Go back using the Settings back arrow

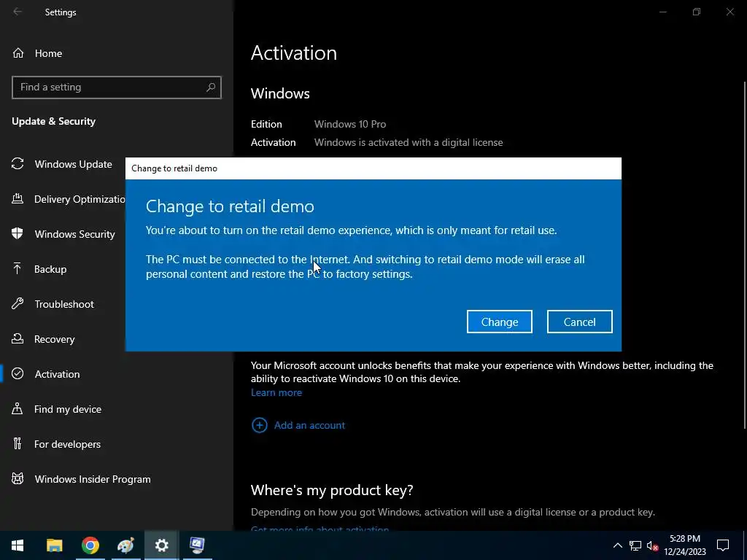[18, 12]
